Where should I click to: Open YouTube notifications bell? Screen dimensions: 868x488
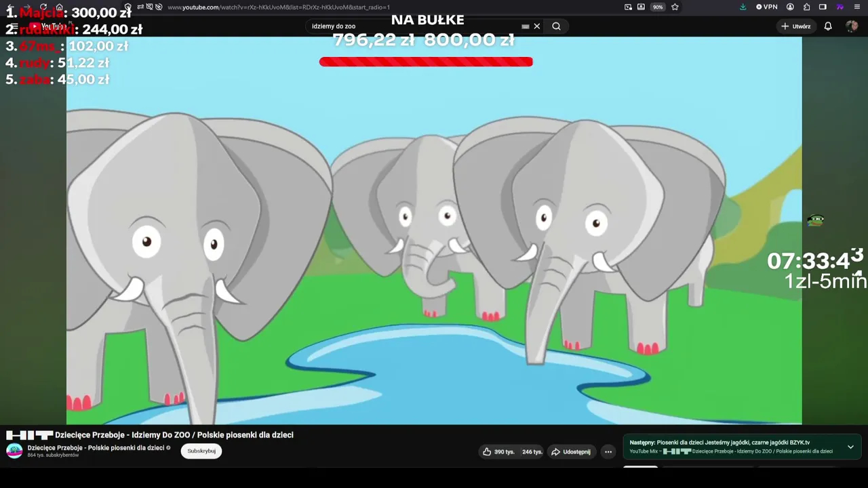pos(828,26)
